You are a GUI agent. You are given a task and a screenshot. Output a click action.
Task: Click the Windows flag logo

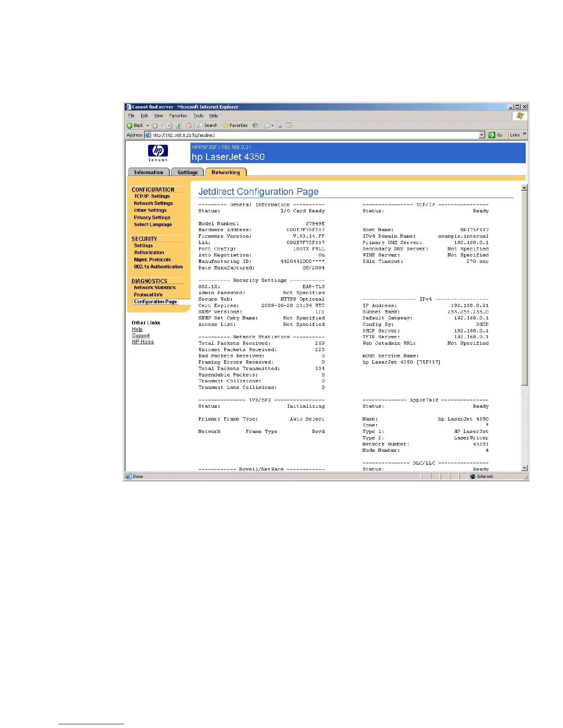click(520, 116)
